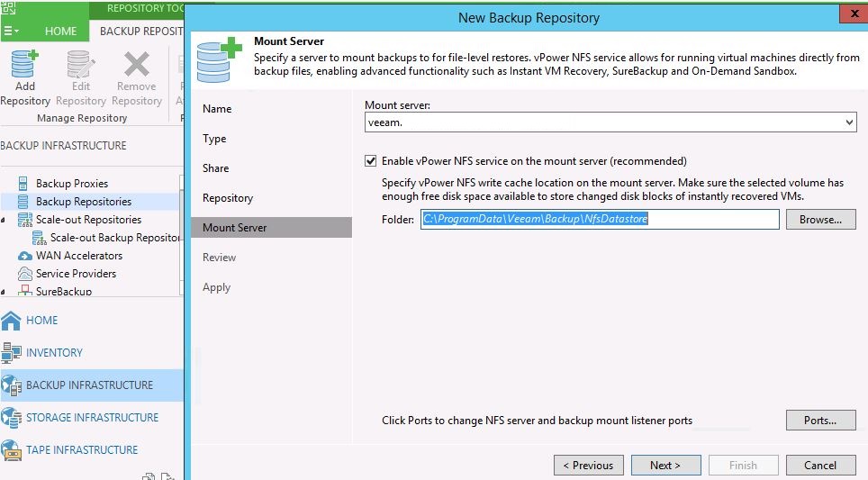The image size is (868, 480).
Task: Click the WAN Accelerators cloud icon
Action: pos(25,256)
